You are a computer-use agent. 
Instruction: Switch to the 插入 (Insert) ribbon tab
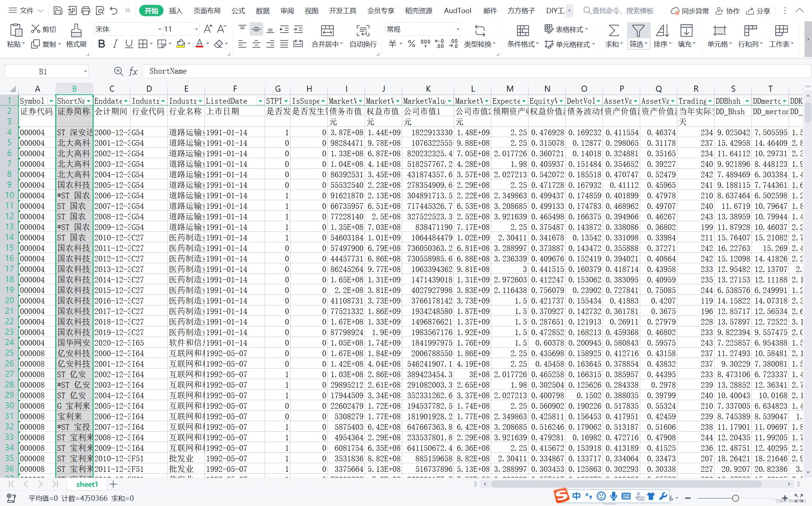(x=176, y=11)
